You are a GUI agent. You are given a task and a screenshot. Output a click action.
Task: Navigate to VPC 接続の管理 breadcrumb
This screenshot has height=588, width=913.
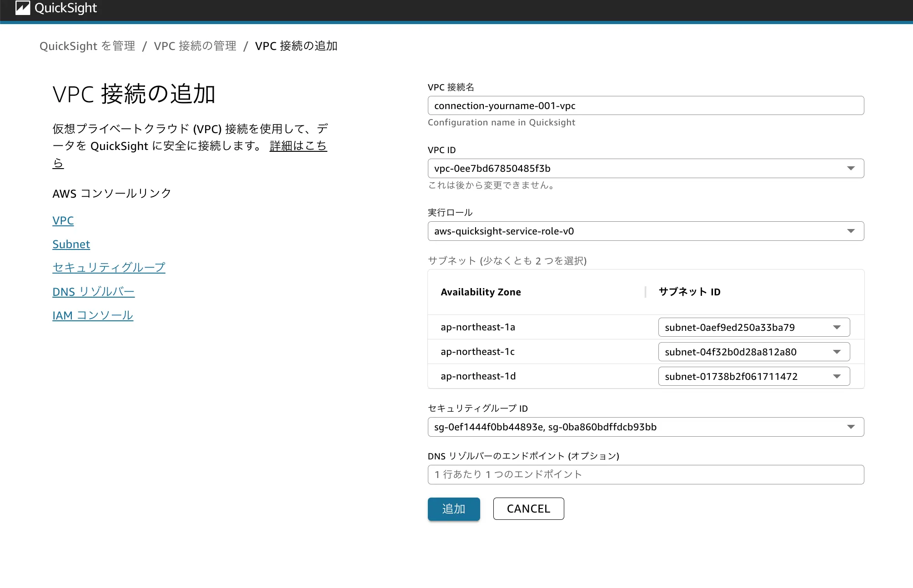coord(195,46)
